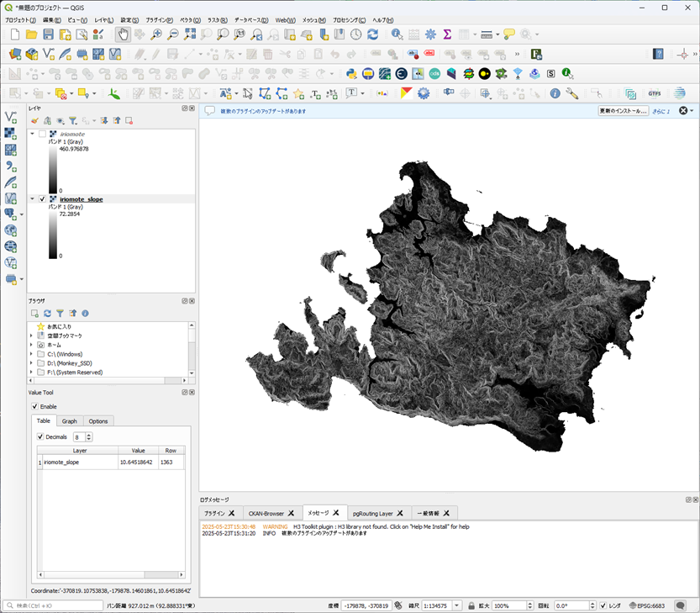Click the Identify Features icon

tap(397, 34)
